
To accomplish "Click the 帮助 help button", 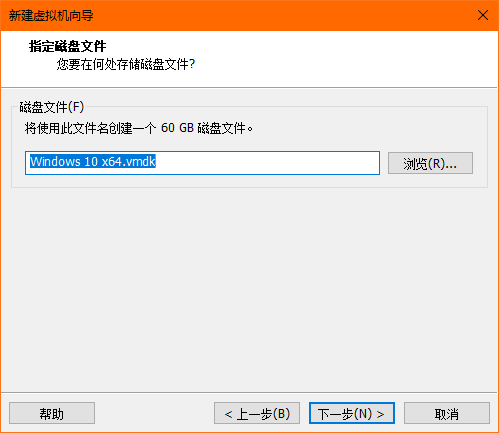I will (52, 413).
